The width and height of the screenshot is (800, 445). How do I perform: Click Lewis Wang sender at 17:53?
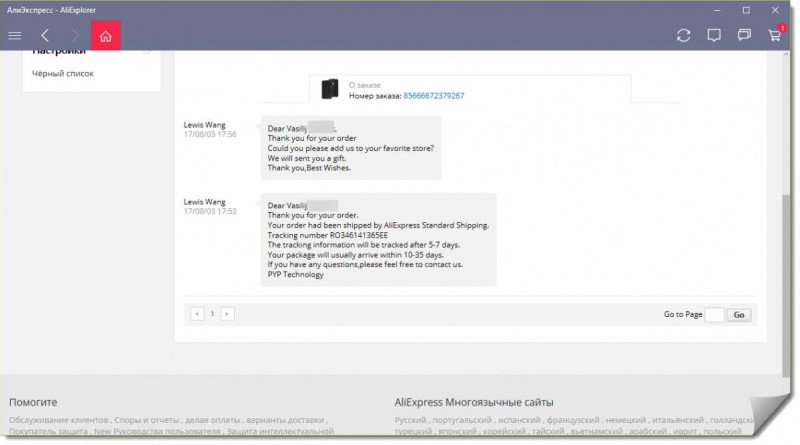(205, 202)
